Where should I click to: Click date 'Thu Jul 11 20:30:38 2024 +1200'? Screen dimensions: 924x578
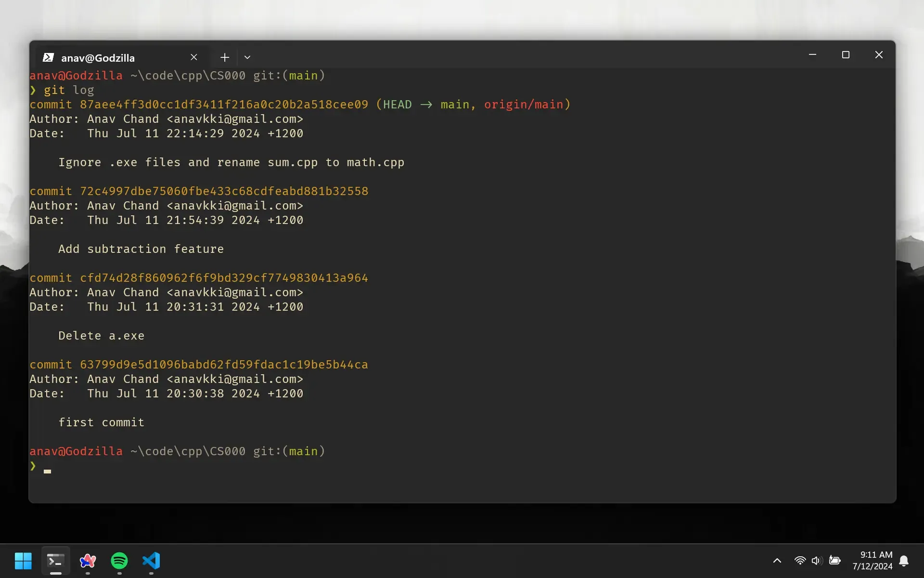click(195, 394)
